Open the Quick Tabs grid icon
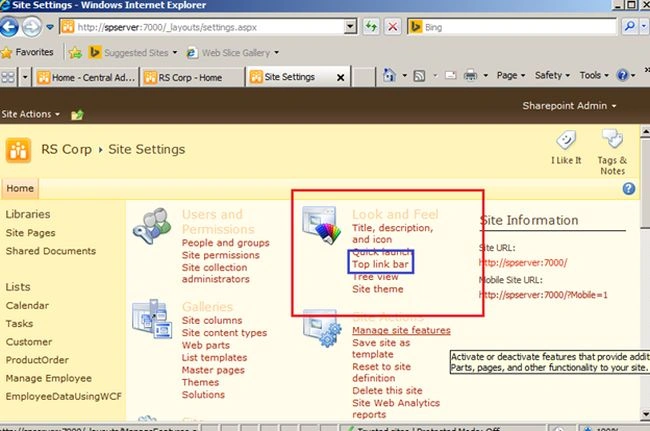Screen dimensions: 650x431 [8, 77]
